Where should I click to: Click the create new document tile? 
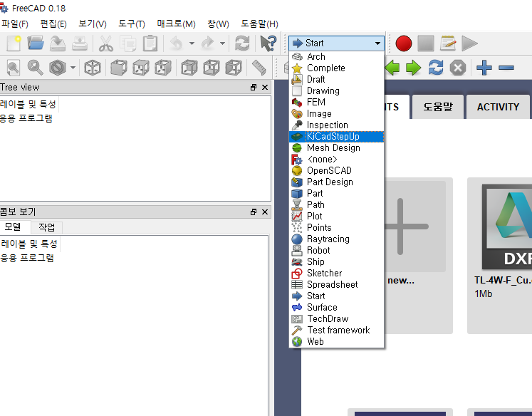418,256
